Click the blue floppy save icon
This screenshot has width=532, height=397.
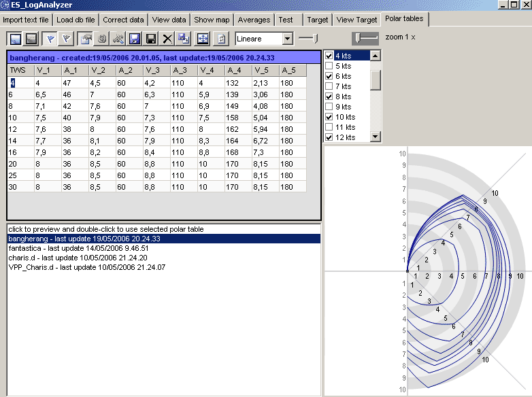pyautogui.click(x=135, y=39)
